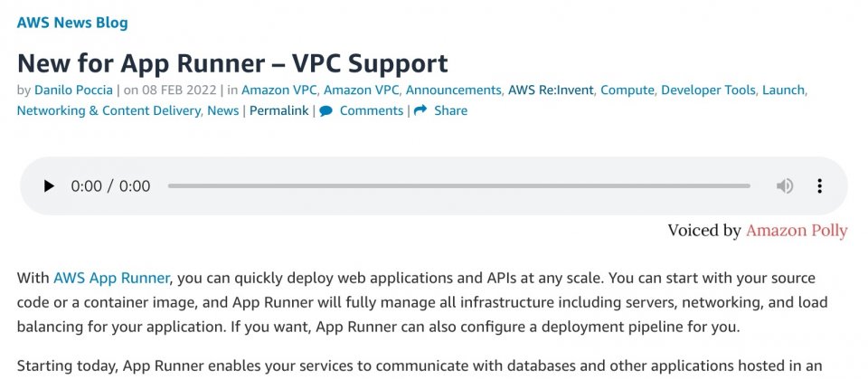Image resolution: width=868 pixels, height=380 pixels.
Task: Open AWS Re:Invent category
Action: pyautogui.click(x=551, y=90)
